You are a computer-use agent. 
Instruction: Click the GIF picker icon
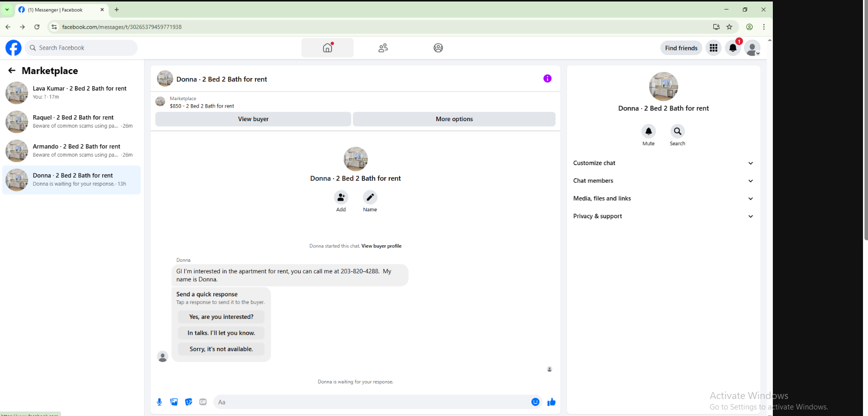click(x=203, y=402)
